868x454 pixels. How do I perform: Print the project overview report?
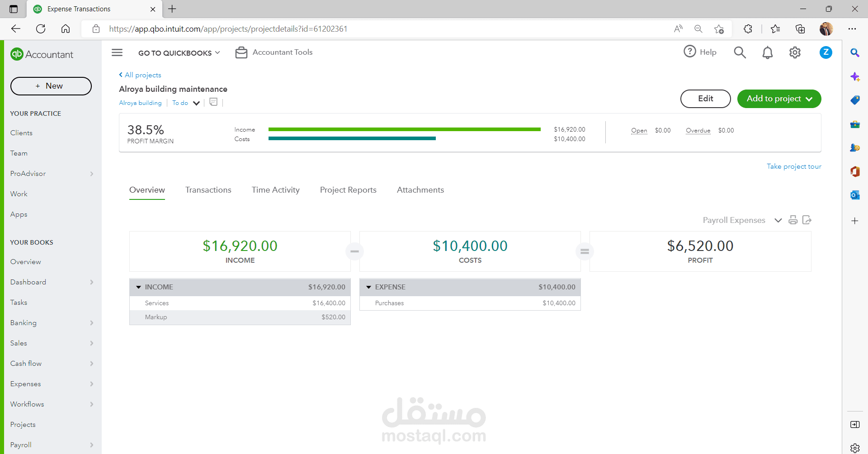click(x=793, y=220)
